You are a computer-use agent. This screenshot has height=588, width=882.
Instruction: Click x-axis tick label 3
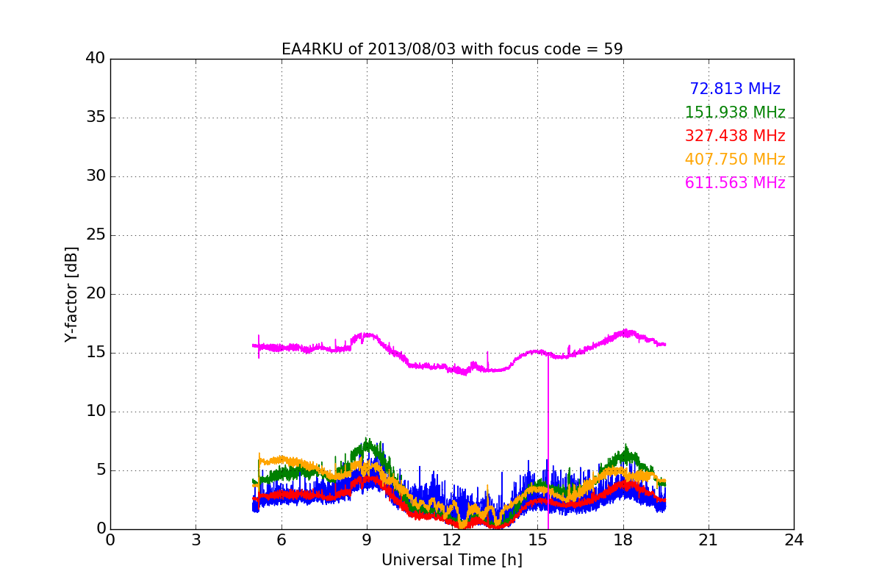pos(196,539)
